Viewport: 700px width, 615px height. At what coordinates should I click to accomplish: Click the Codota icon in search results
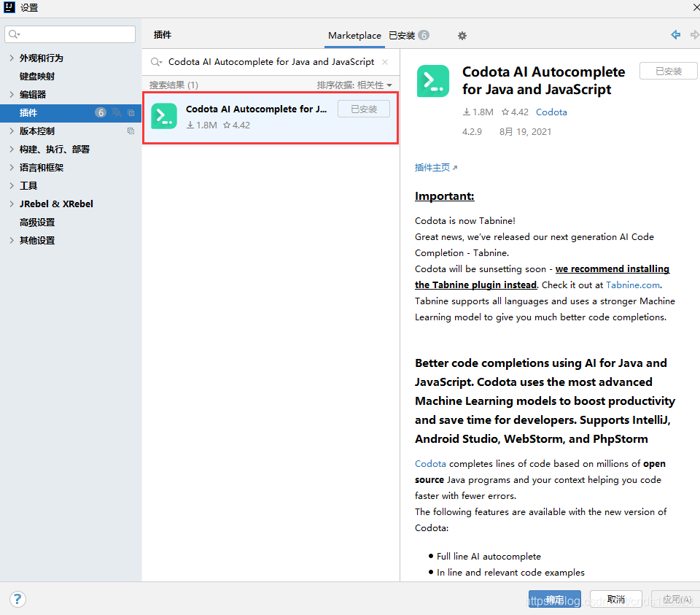pos(164,116)
